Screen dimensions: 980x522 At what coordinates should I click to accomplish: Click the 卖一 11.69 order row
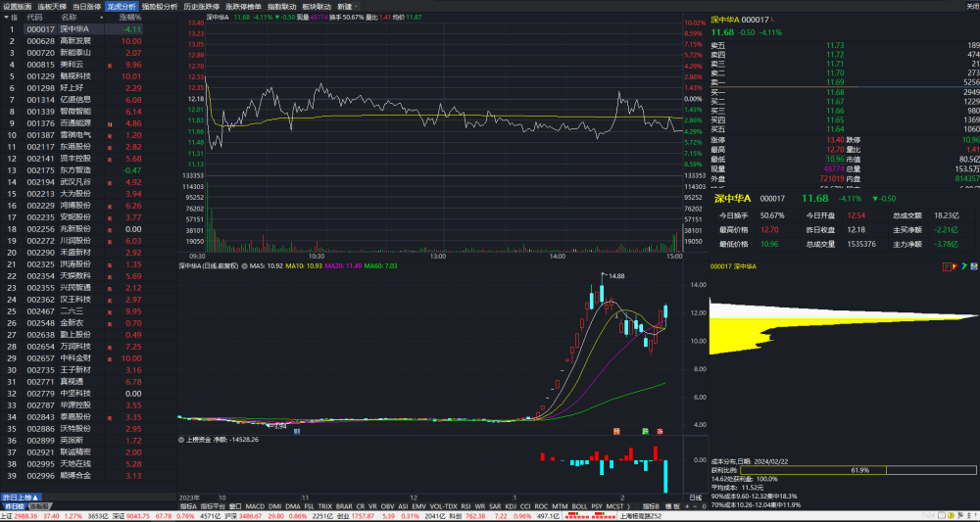point(845,82)
